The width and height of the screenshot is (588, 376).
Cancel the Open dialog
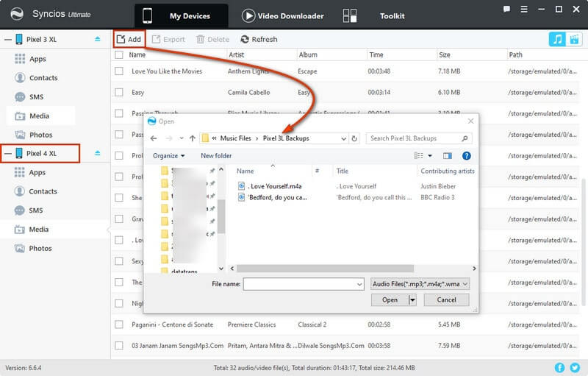(x=446, y=299)
